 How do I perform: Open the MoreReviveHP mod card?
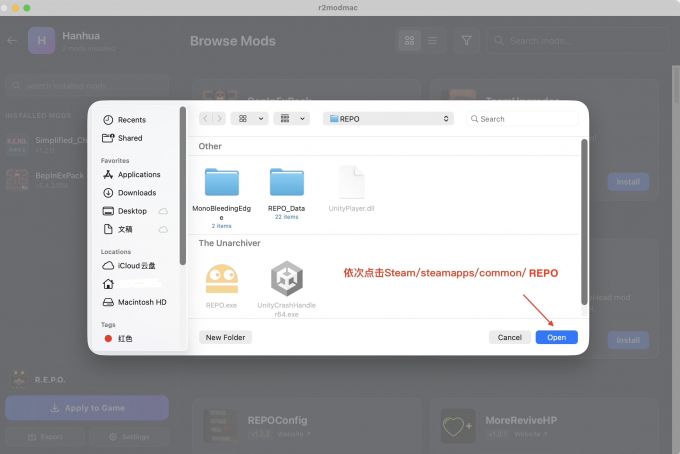point(544,426)
